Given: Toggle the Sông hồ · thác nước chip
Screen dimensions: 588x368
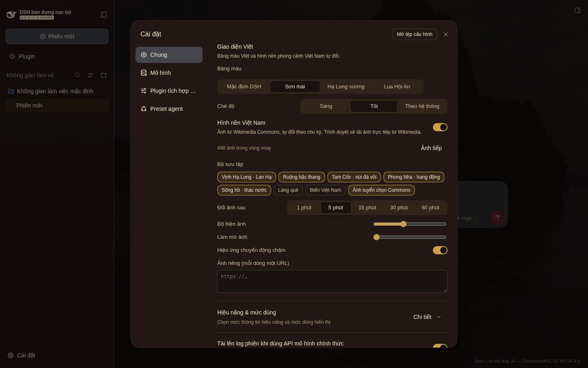Looking at the screenshot, I should click(x=244, y=190).
